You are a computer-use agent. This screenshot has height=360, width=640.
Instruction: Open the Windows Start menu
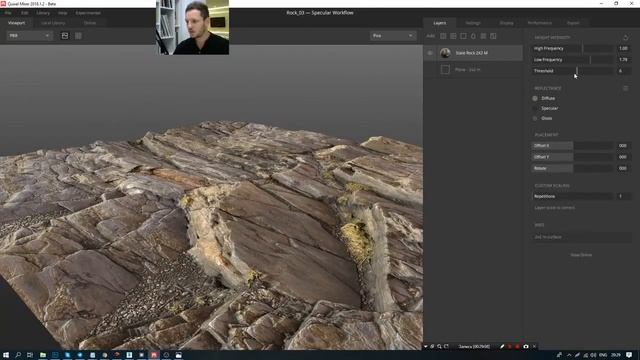point(6,355)
